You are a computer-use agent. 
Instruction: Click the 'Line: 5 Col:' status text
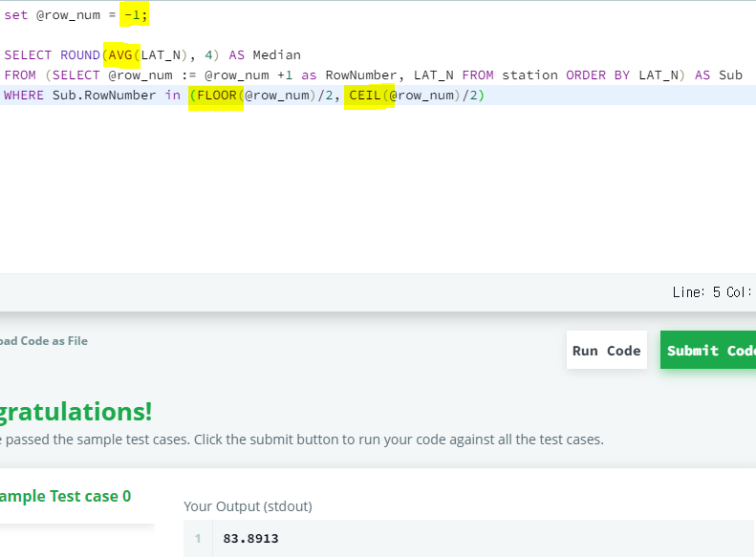pyautogui.click(x=713, y=292)
